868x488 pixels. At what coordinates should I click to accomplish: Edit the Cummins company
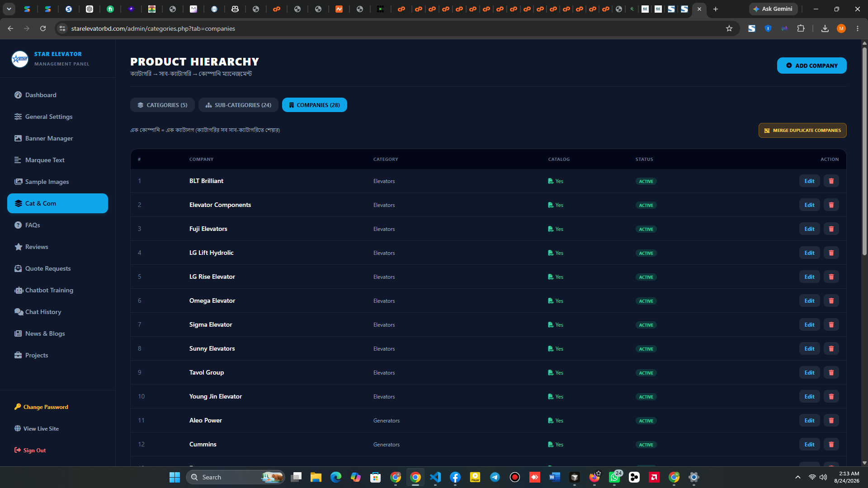(x=809, y=445)
